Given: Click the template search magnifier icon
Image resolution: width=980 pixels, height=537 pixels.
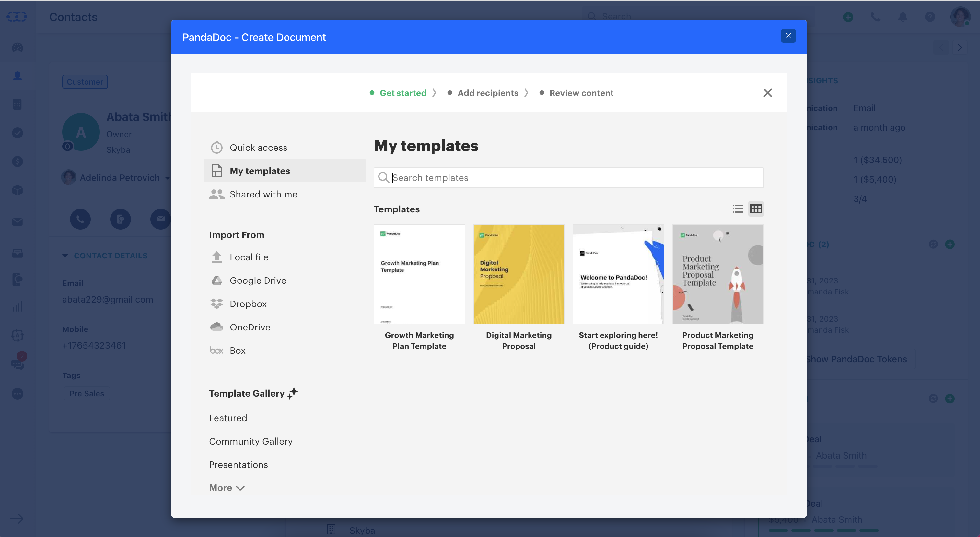Looking at the screenshot, I should tap(383, 178).
